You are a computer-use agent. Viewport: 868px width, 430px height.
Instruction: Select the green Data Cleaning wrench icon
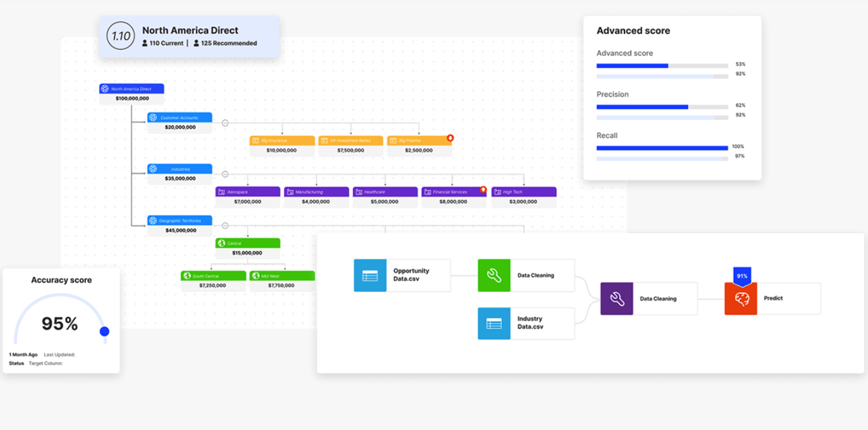click(x=494, y=276)
